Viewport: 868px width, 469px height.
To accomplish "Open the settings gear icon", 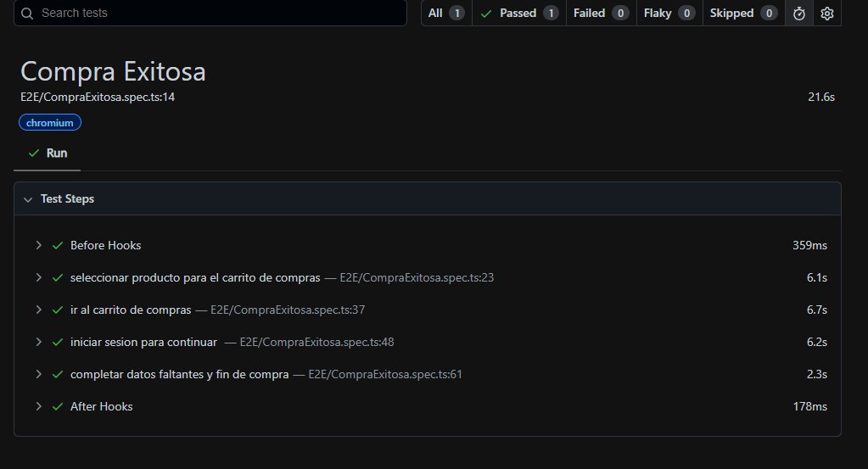I will (x=827, y=14).
